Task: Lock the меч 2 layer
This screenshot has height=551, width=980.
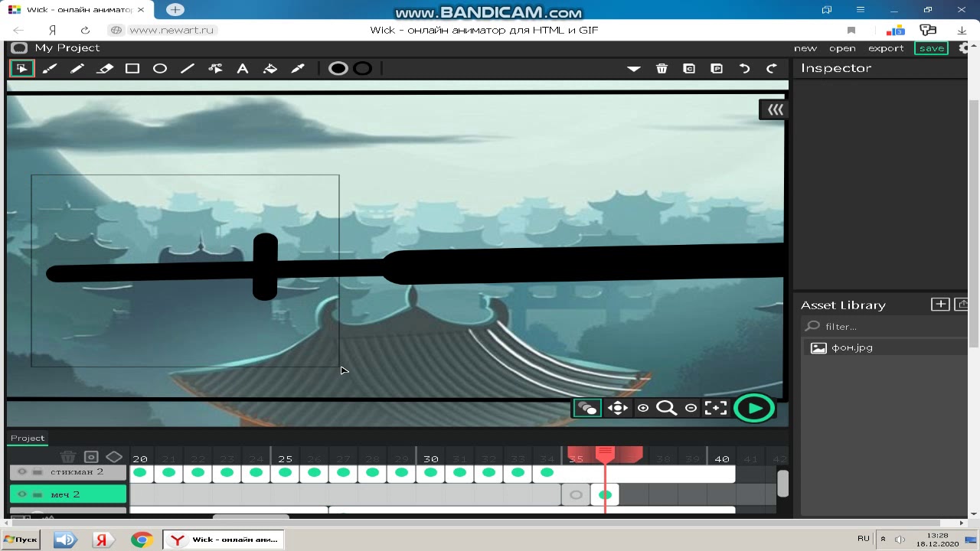Action: pyautogui.click(x=38, y=494)
